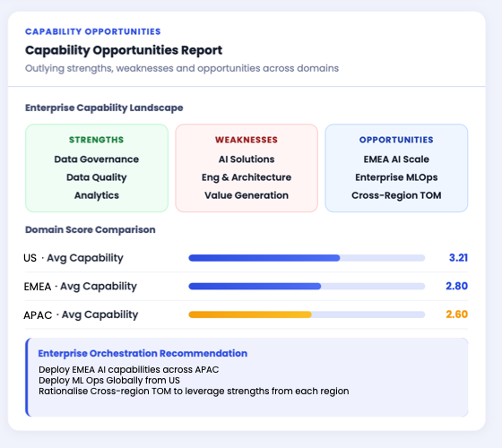Click the OPPORTUNITIES card header
Screen dimensions: 502x448
click(x=396, y=140)
